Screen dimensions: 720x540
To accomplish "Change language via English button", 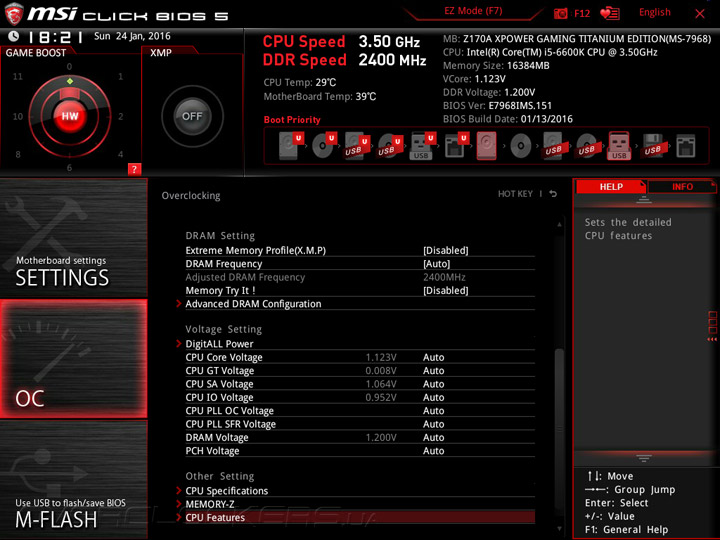I will tap(654, 12).
